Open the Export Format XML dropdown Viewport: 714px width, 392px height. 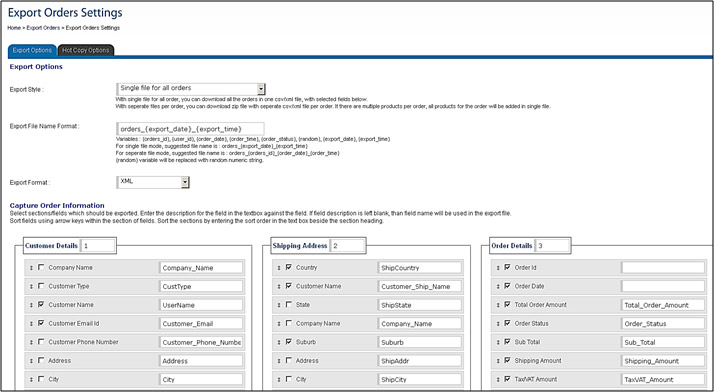coord(153,182)
